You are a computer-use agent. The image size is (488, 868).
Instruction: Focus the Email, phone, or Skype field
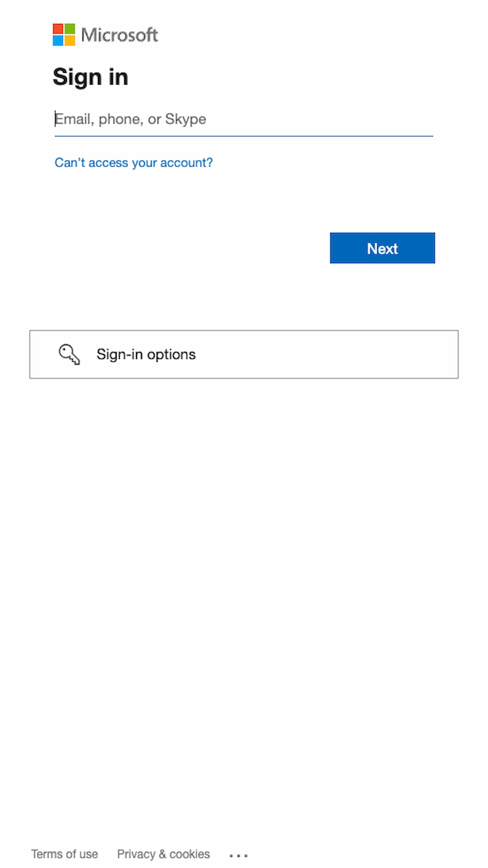click(244, 119)
